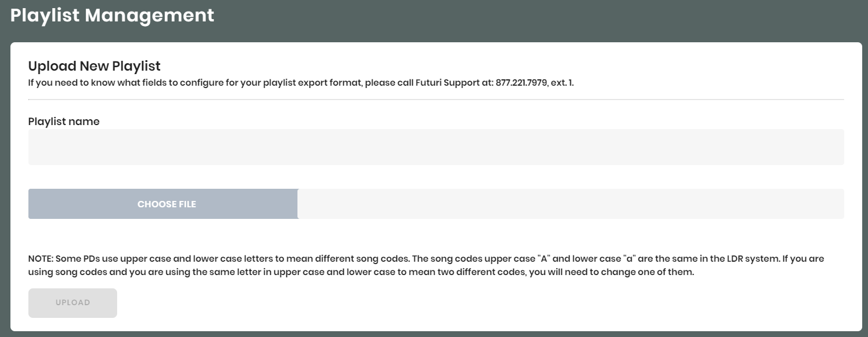Click the phrase "playlist export format"
Image resolution: width=868 pixels, height=337 pixels.
point(313,82)
